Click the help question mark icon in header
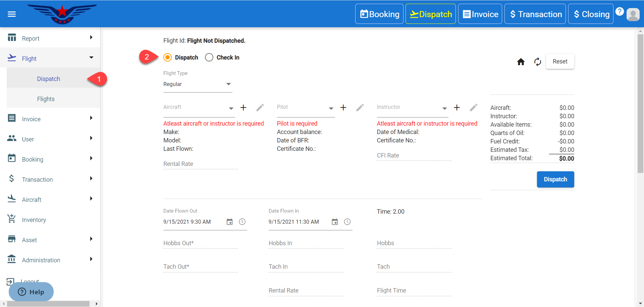Viewport: 644px width, 307px height. click(620, 12)
